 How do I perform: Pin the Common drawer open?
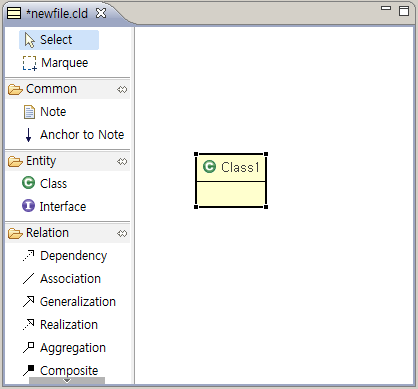122,89
